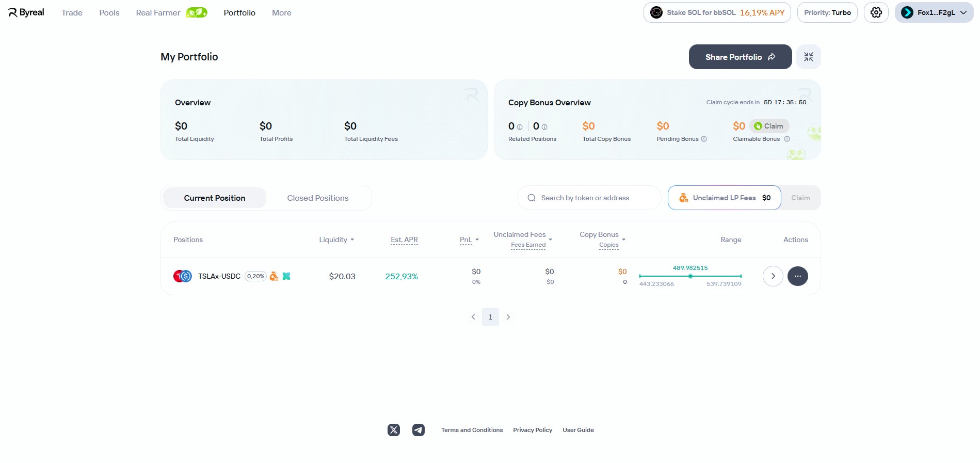Click Share Portfolio button
The height and width of the screenshot is (463, 980).
[740, 57]
